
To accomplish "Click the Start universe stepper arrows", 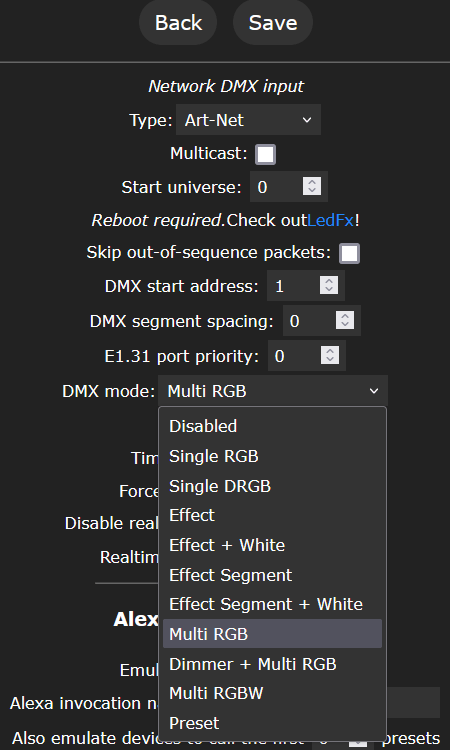I will (312, 186).
